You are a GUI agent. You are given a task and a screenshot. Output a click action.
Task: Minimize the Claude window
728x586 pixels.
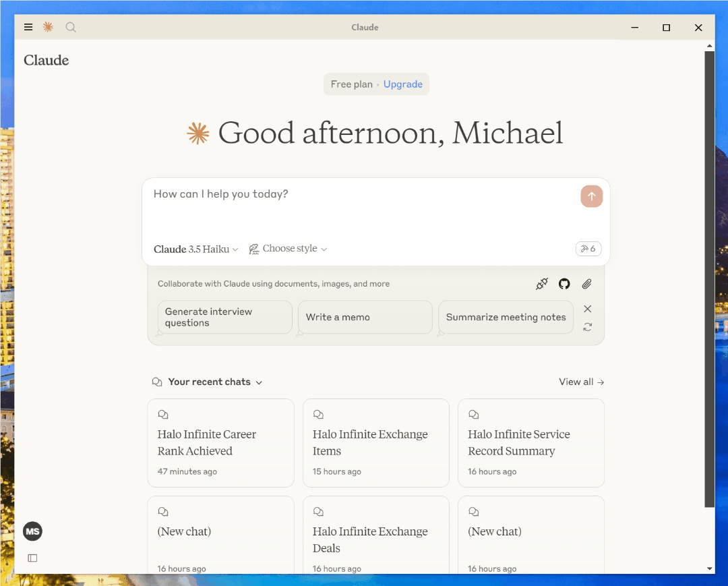coord(635,28)
